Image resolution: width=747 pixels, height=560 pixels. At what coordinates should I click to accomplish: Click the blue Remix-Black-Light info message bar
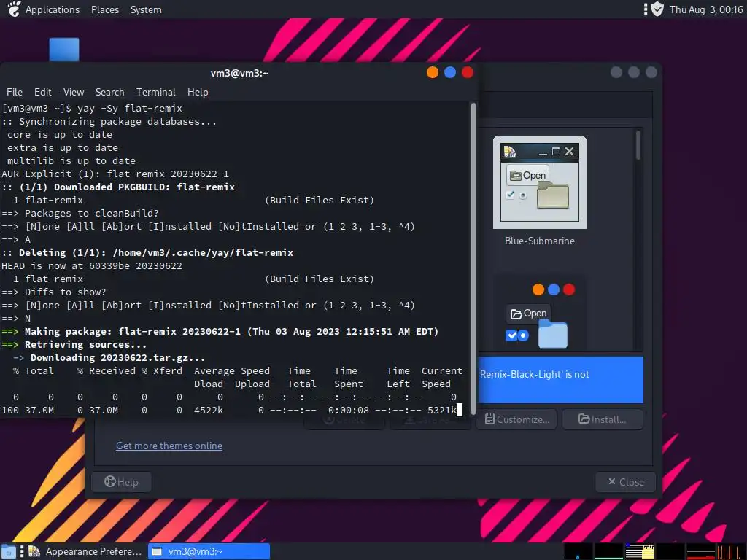(560, 380)
